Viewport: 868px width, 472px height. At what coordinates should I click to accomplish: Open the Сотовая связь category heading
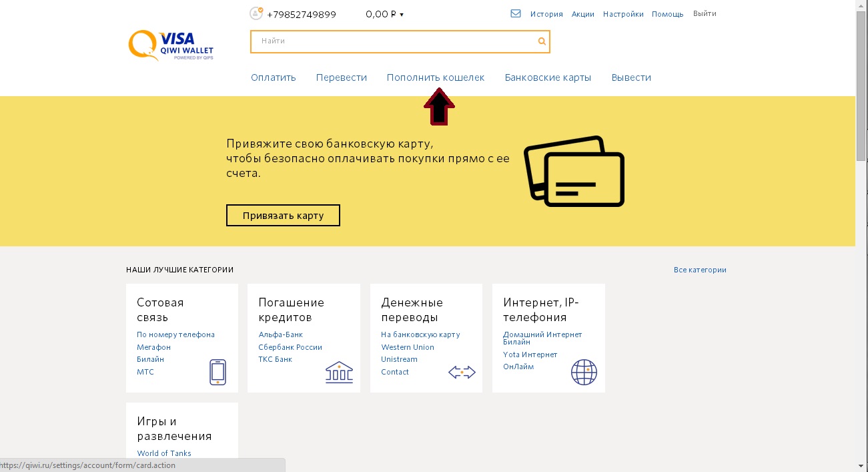coord(160,310)
